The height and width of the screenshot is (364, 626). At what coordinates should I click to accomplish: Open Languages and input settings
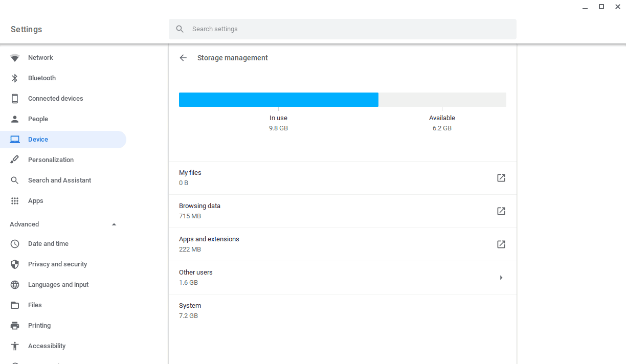tap(58, 285)
